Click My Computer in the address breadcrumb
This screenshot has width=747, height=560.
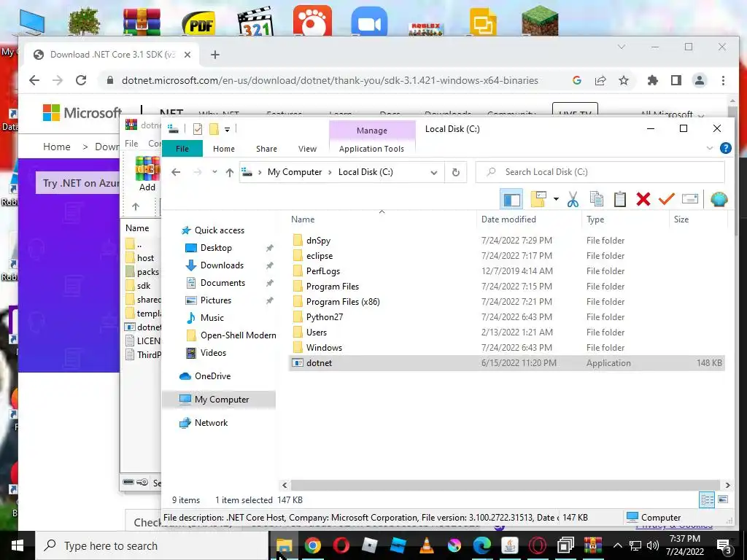(x=295, y=172)
